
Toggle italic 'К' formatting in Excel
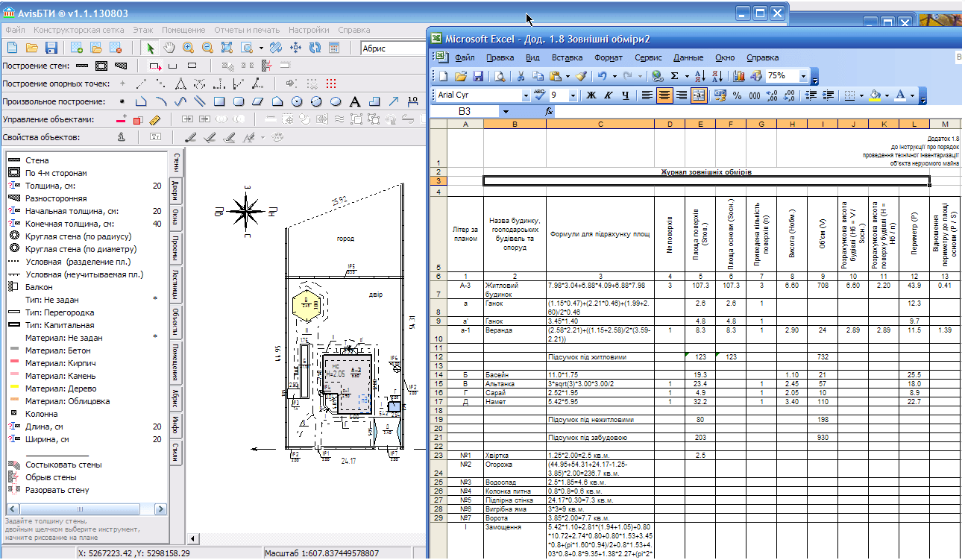pyautogui.click(x=608, y=95)
